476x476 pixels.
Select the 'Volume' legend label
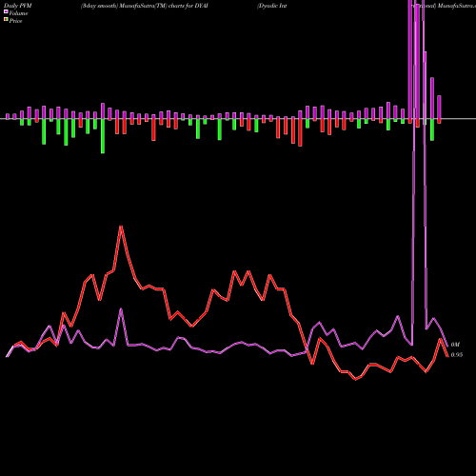click(18, 13)
